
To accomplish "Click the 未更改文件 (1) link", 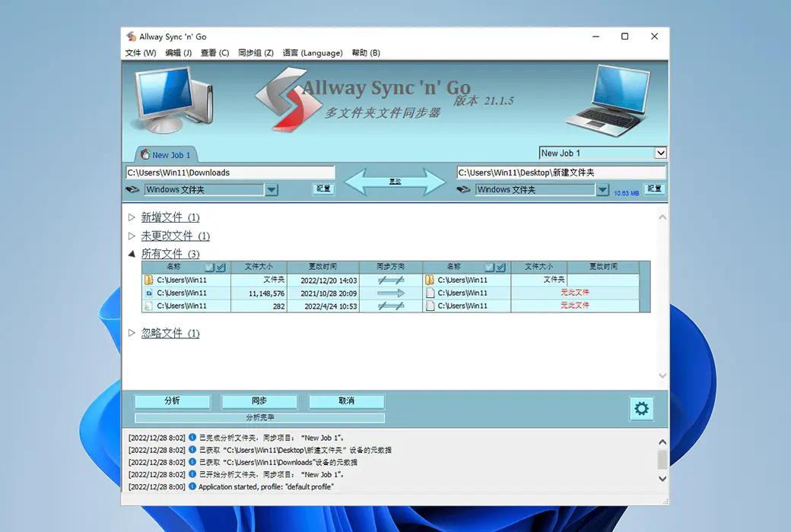I will 176,236.
